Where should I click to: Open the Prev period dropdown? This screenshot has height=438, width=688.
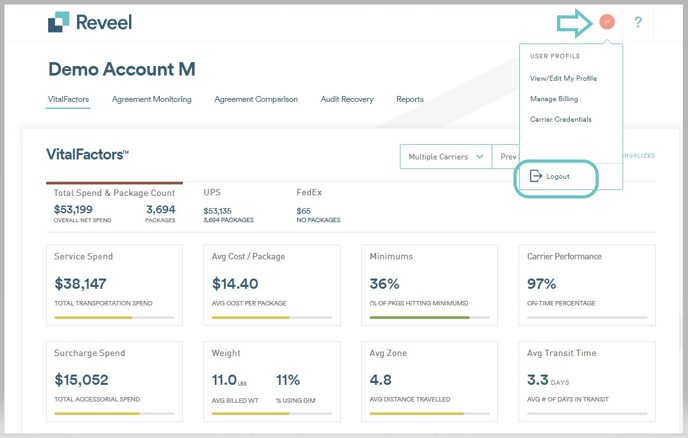[x=506, y=157]
